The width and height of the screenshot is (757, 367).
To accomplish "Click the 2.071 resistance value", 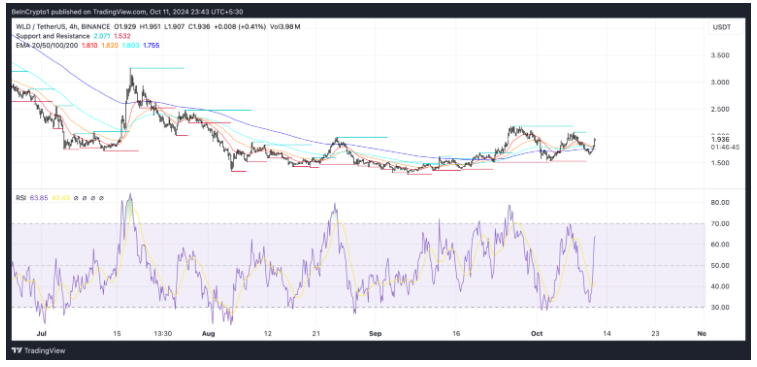I will pyautogui.click(x=102, y=36).
